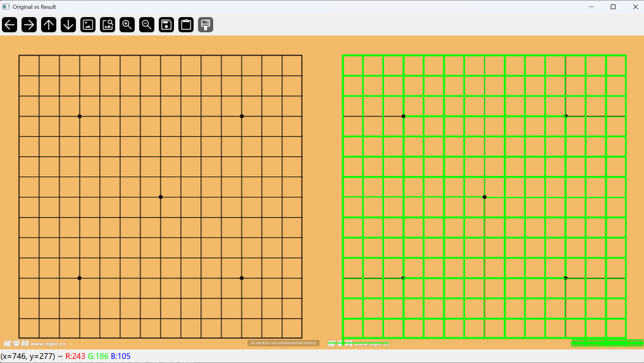Pan the image up with arrow button

pyautogui.click(x=49, y=25)
